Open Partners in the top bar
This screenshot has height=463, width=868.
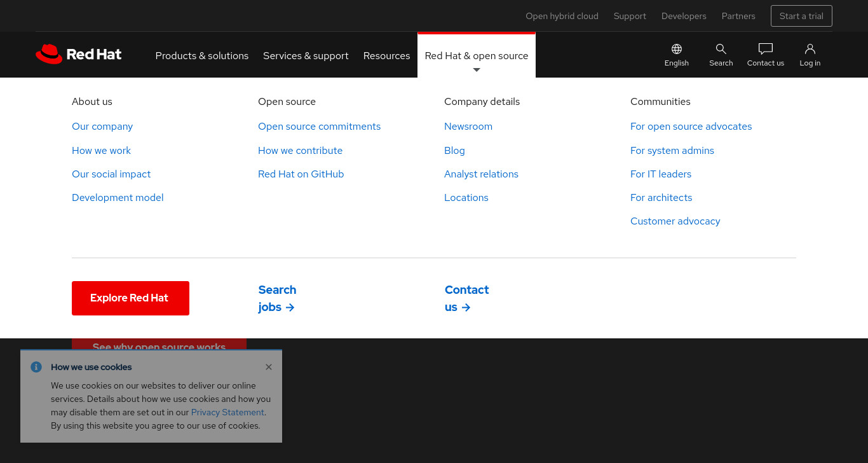(x=738, y=16)
